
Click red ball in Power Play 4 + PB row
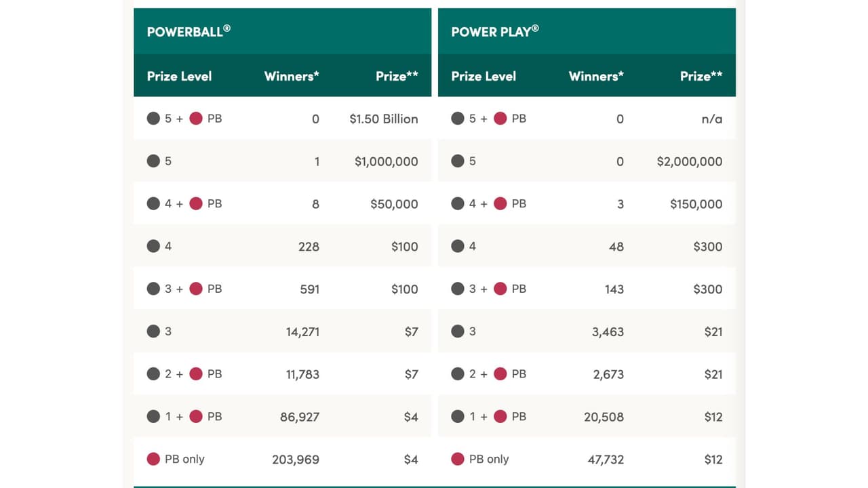pos(500,203)
